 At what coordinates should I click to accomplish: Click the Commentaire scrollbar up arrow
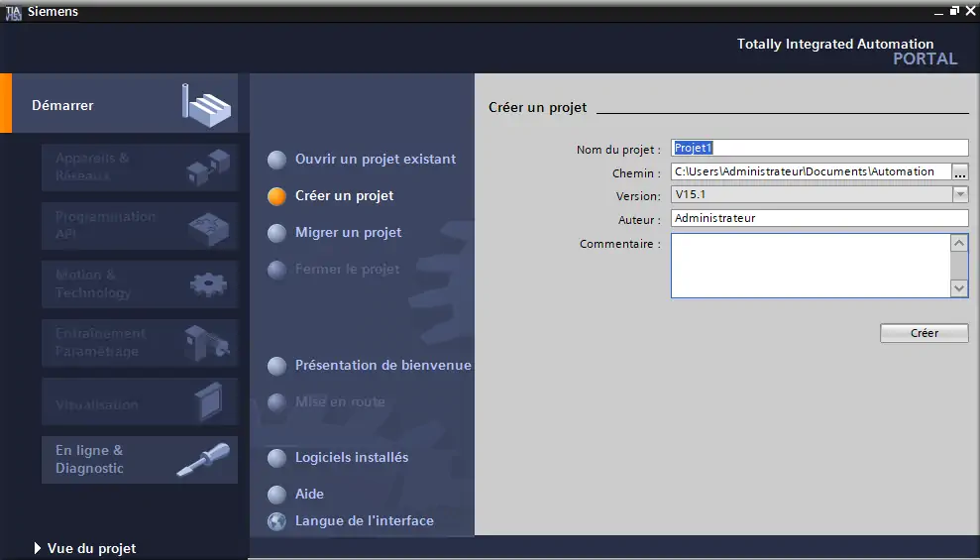(959, 243)
